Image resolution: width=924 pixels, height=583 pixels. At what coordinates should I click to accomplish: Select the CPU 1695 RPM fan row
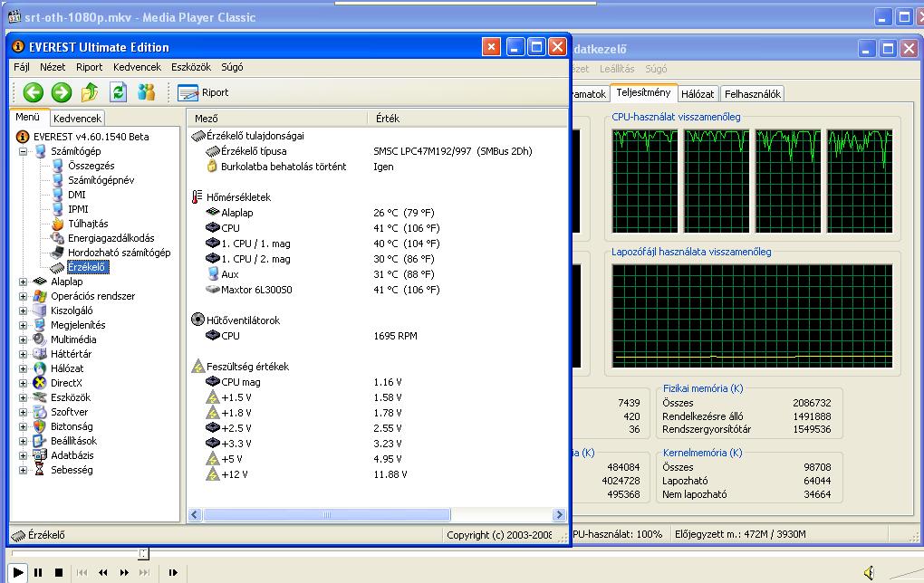tap(377, 336)
